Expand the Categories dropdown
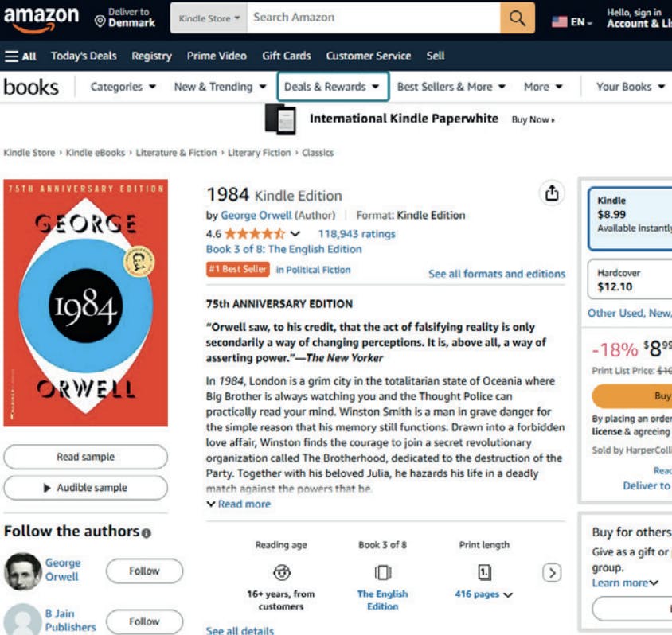 coord(123,87)
